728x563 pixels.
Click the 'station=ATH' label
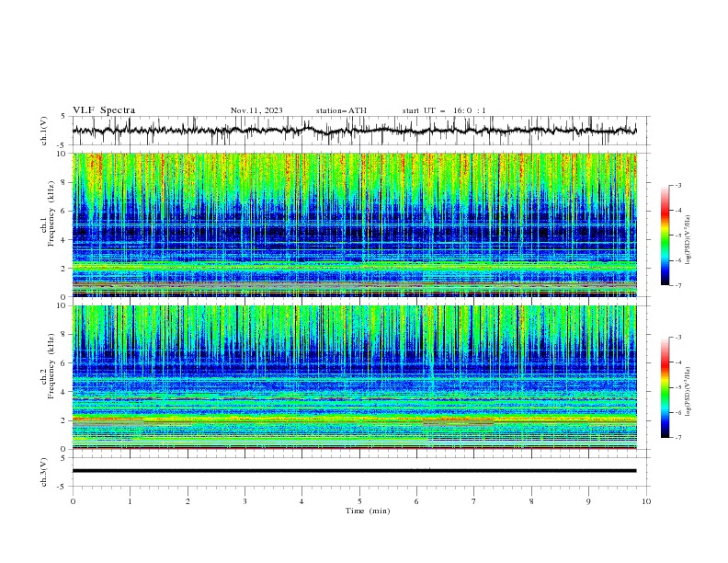tap(341, 110)
